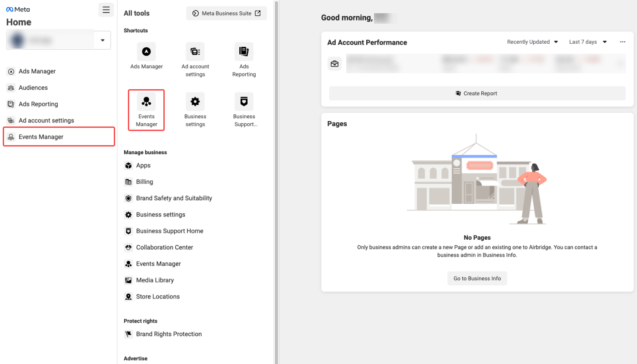
Task: Click the Shortcuts section label
Action: click(136, 30)
